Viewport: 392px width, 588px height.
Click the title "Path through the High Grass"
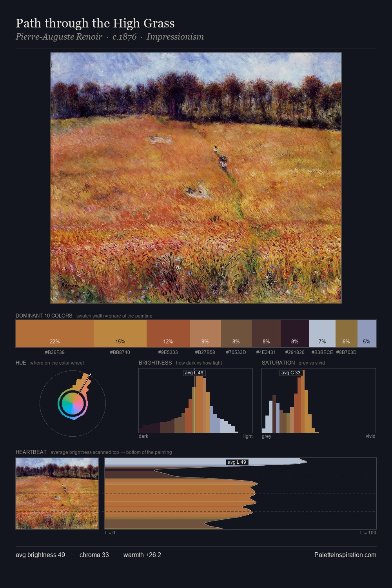click(95, 23)
